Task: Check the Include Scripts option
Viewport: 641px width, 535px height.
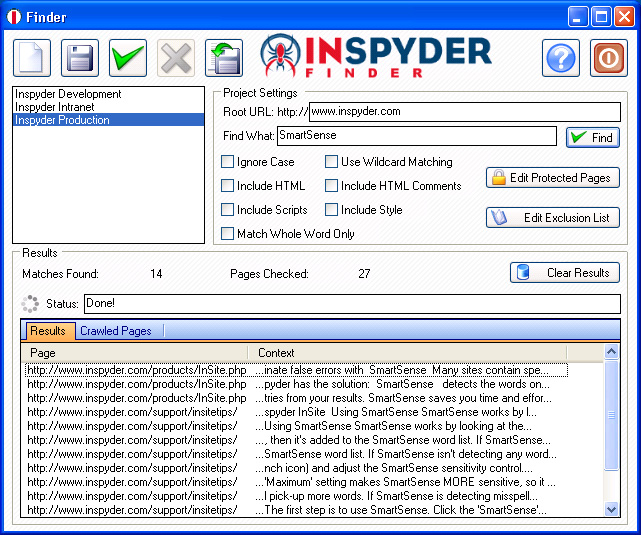Action: tap(227, 210)
